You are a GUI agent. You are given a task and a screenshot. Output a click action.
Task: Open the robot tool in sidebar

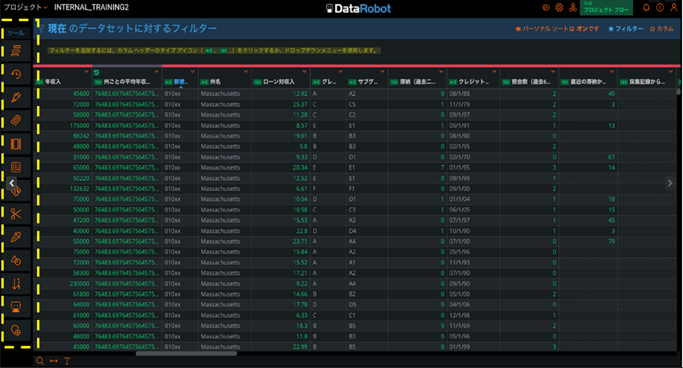coord(16,307)
